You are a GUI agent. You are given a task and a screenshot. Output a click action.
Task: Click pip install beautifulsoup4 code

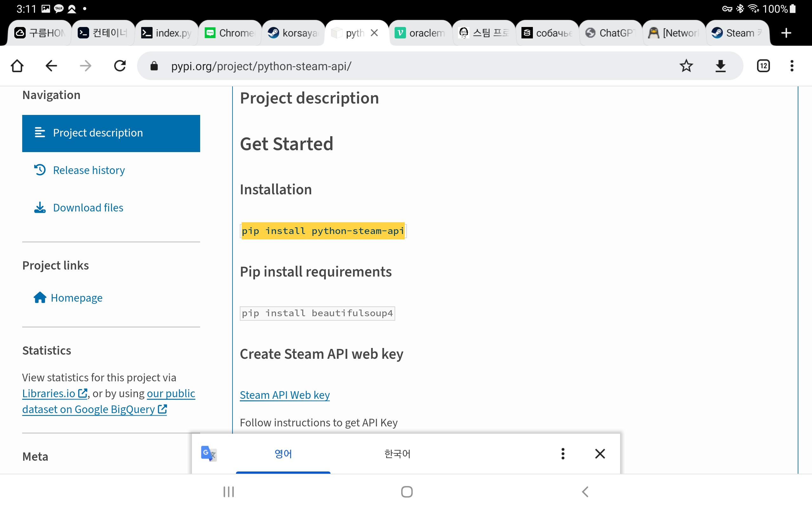pos(318,313)
